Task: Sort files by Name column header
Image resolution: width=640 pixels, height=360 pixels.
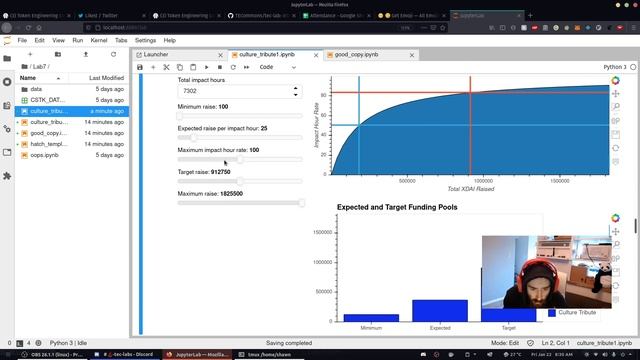Action: coord(40,78)
